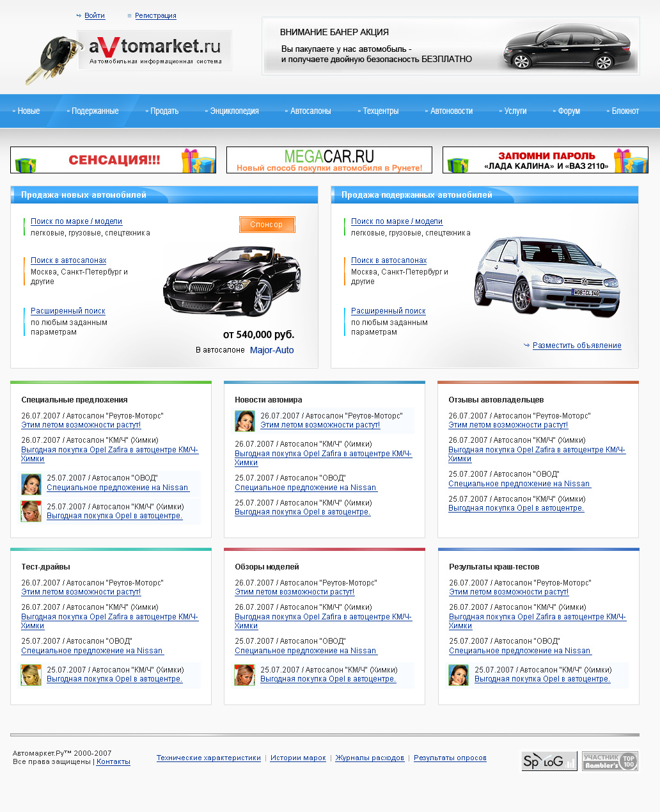
Task: Click the Войти login link
Action: (x=95, y=15)
